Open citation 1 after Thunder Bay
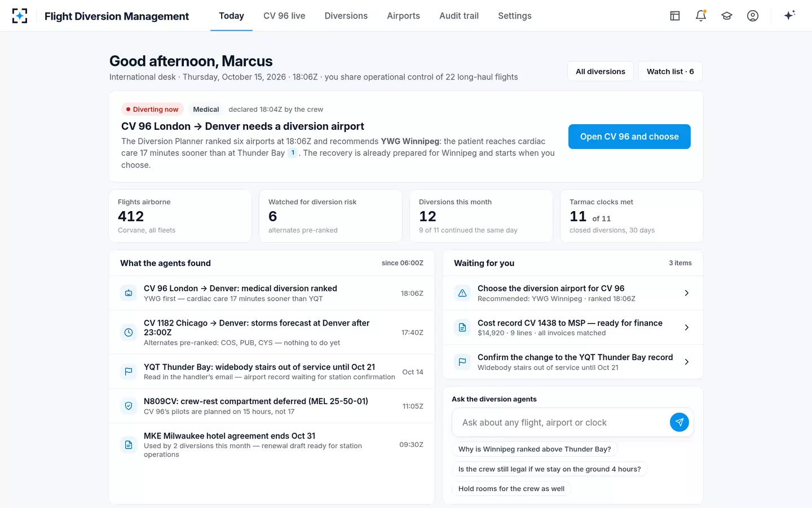 [293, 153]
